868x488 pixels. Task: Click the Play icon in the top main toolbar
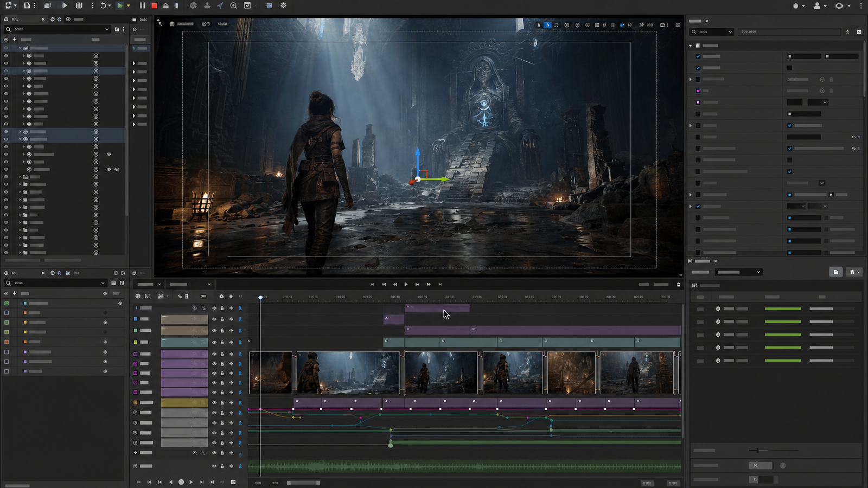click(65, 5)
